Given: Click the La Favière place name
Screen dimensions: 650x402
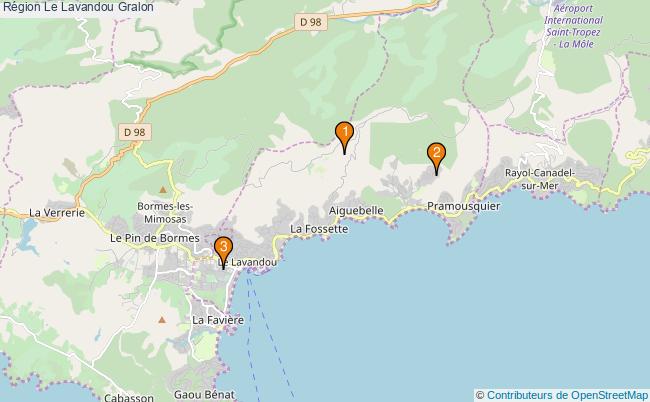Looking at the screenshot, I should click(218, 320).
